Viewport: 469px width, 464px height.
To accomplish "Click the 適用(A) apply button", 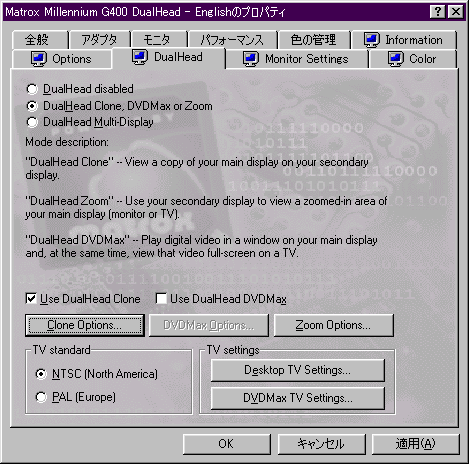I will 415,444.
